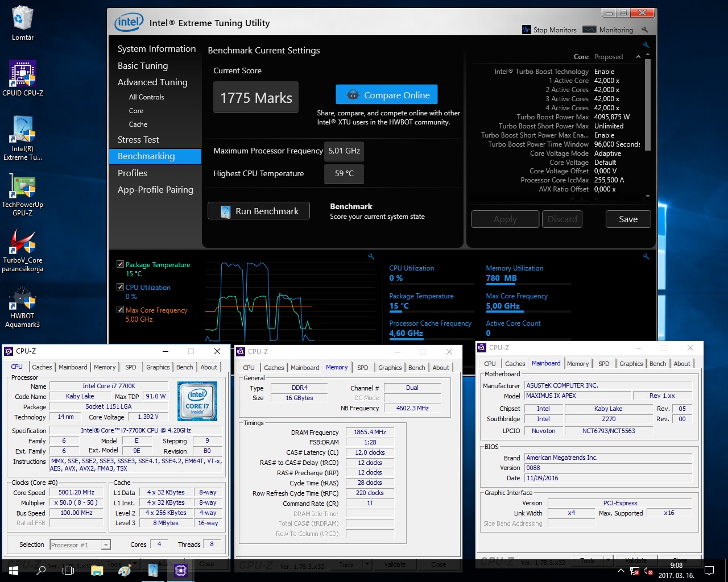Switch to About tab in right CPU-Z
The image size is (728, 582).
pos(682,364)
